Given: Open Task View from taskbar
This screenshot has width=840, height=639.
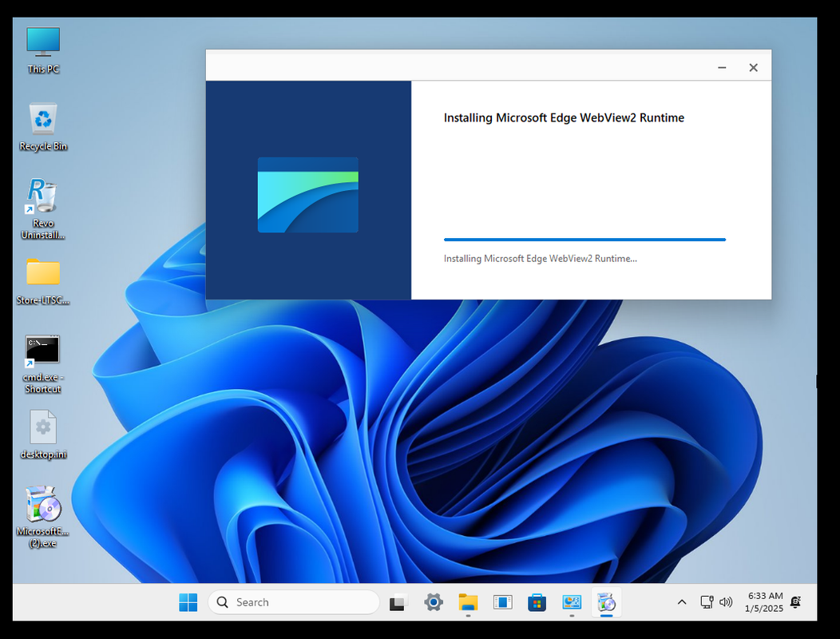Looking at the screenshot, I should pyautogui.click(x=398, y=602).
